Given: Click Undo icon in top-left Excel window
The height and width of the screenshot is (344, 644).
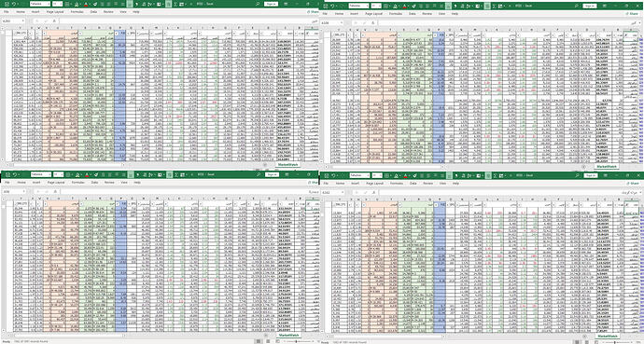Looking at the screenshot, I should [14, 4].
